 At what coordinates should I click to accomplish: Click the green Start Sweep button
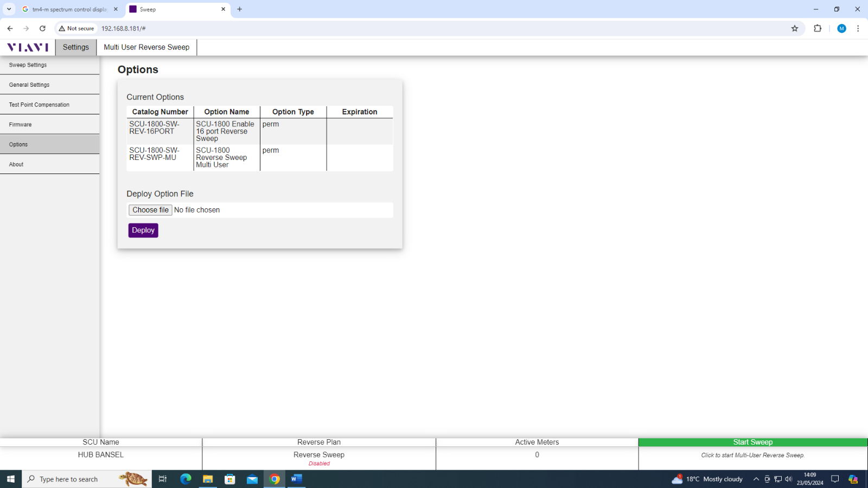coord(752,442)
